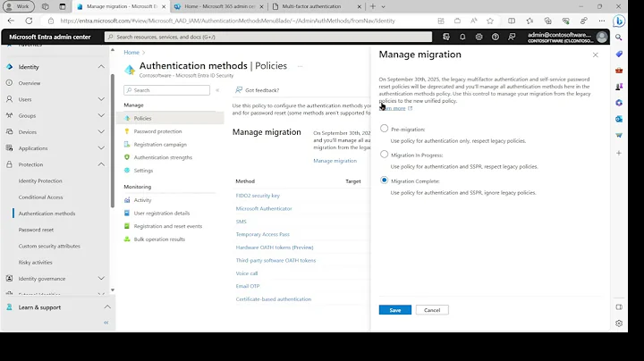The width and height of the screenshot is (644, 361).
Task: Open Bing Copilot sidebar icon
Action: click(619, 21)
